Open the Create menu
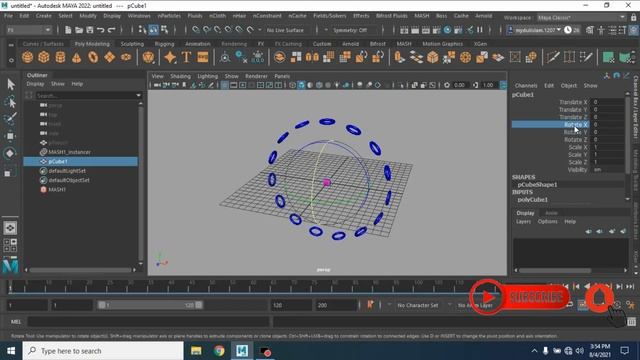 click(43, 16)
